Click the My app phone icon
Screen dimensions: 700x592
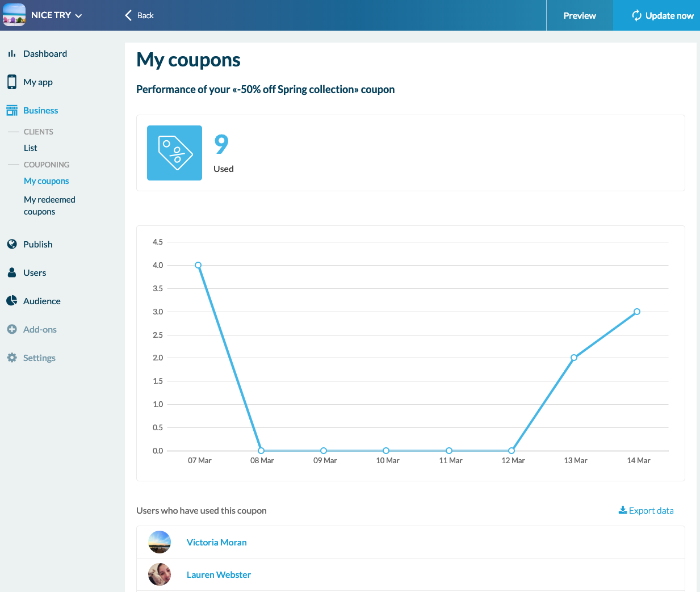click(12, 82)
